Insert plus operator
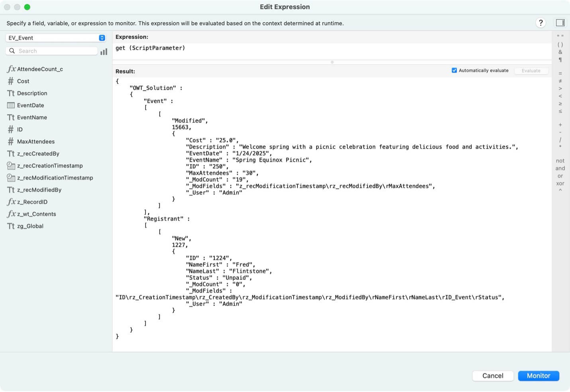This screenshot has width=570, height=392. (x=560, y=125)
